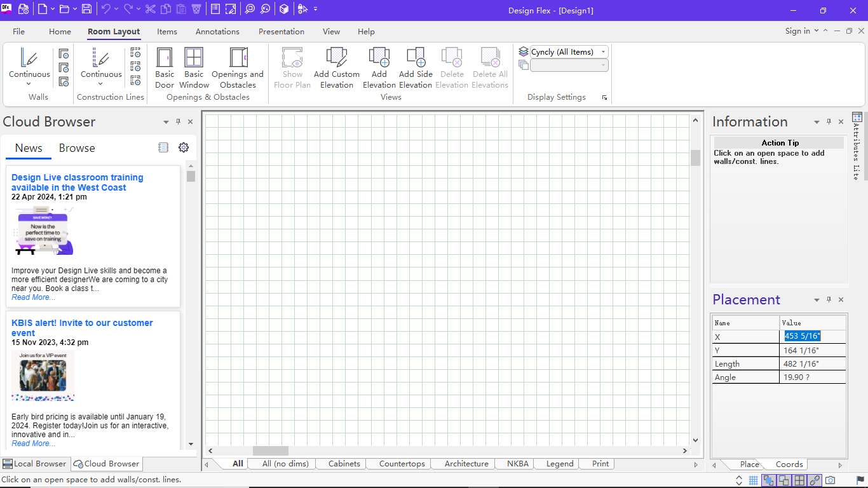This screenshot has height=488, width=868.
Task: Click the Add Elevation button
Action: coord(379,68)
